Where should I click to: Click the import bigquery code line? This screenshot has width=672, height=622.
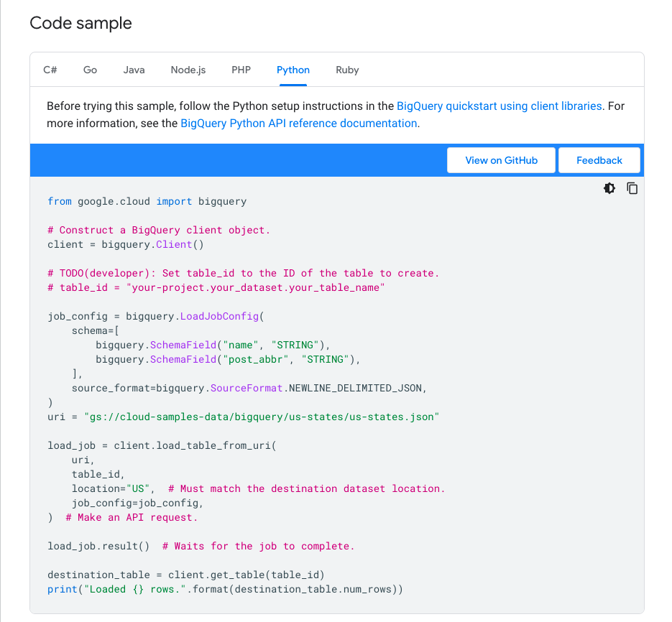point(147,201)
